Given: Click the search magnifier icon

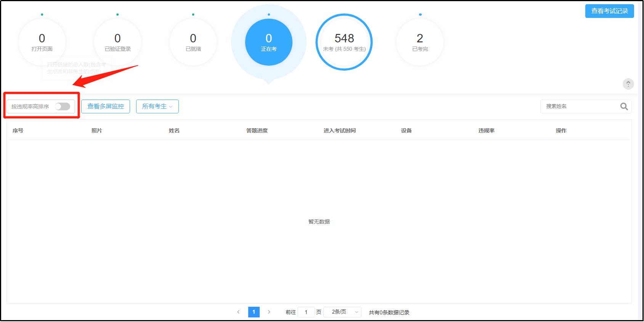Looking at the screenshot, I should coord(624,106).
